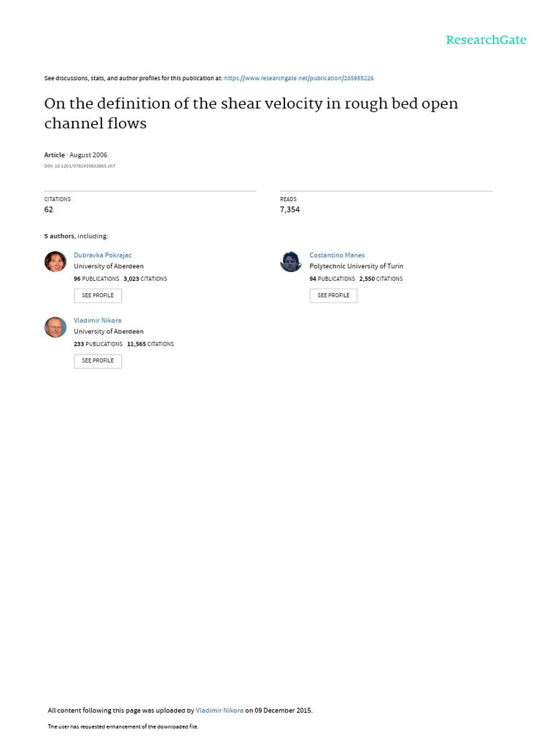Click the citations count 62
This screenshot has height=747, width=560.
point(49,209)
